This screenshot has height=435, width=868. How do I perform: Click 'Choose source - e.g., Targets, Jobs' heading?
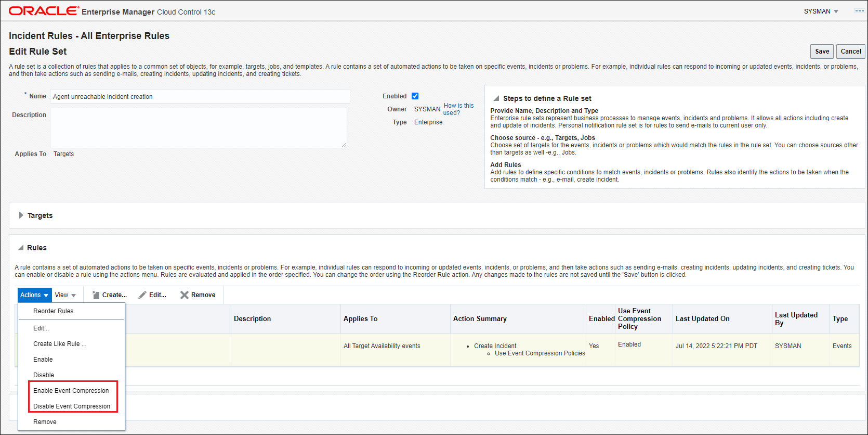(x=543, y=138)
